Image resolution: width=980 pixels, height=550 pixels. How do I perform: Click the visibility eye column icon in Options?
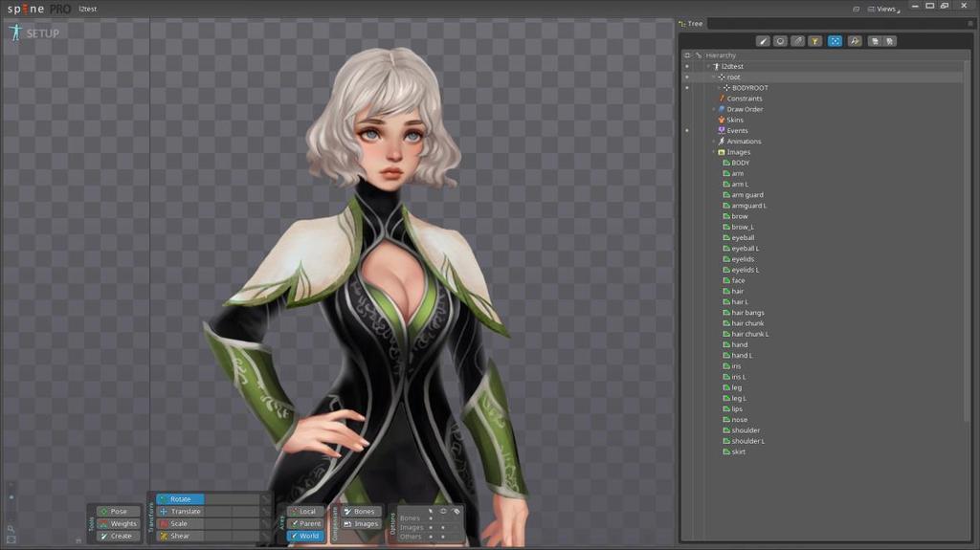(x=443, y=511)
